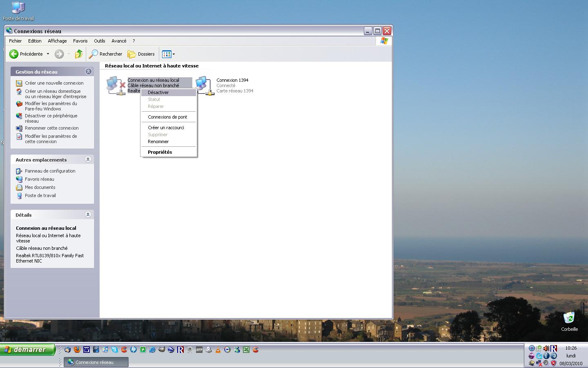
Task: Toggle the Dossiers folders pane
Action: pos(141,54)
